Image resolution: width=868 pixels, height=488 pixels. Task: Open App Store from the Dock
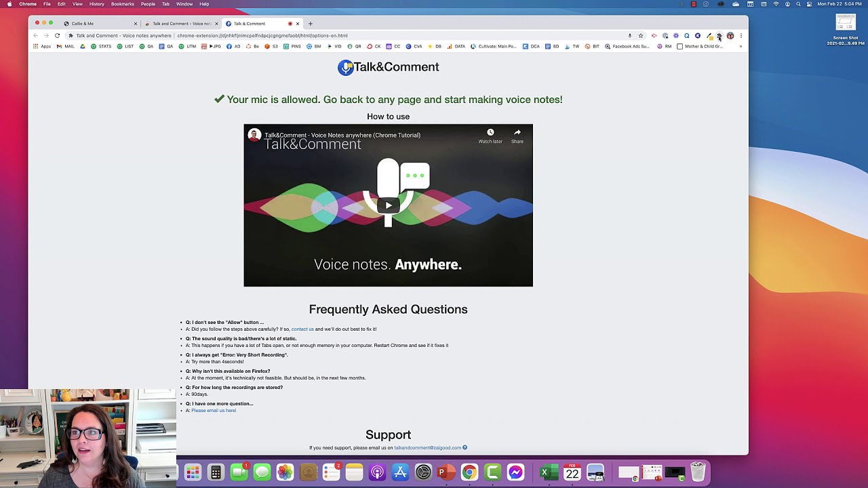pyautogui.click(x=400, y=472)
